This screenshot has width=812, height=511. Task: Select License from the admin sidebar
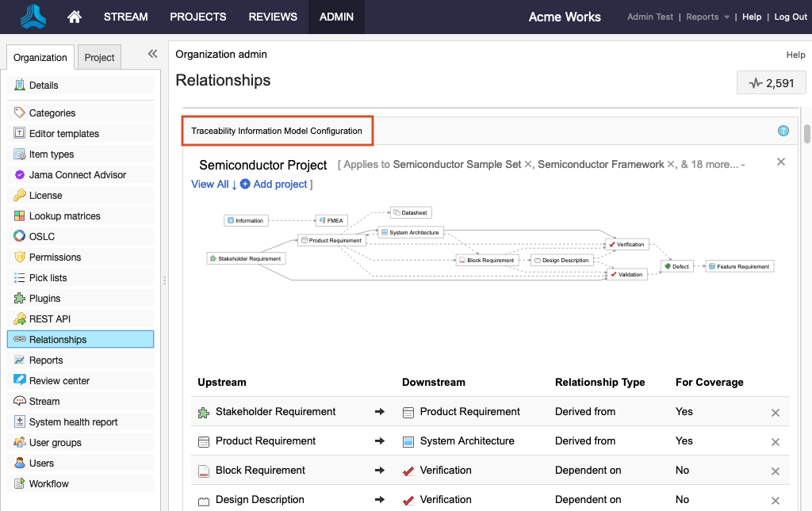pos(45,196)
